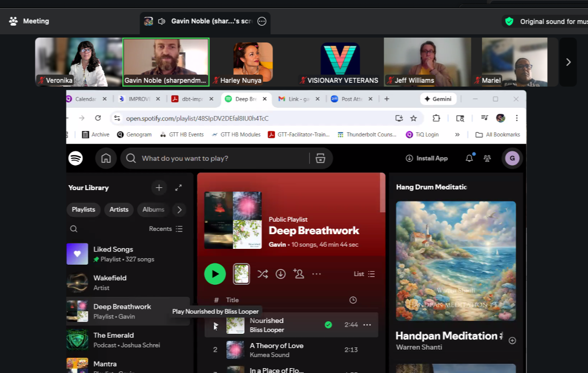This screenshot has width=588, height=373.
Task: Change view with List dropdown
Action: click(364, 274)
